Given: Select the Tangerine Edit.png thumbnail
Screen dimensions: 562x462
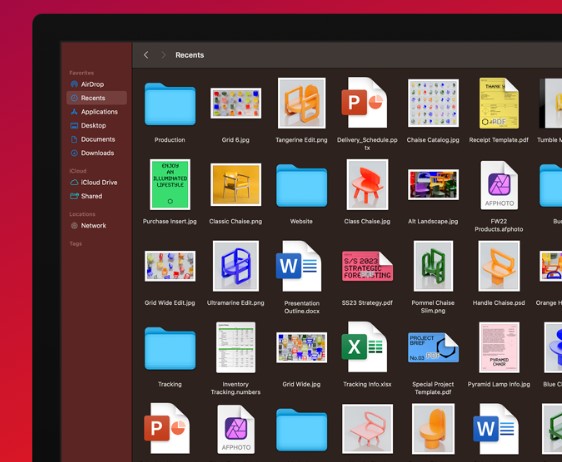Looking at the screenshot, I should [x=301, y=103].
